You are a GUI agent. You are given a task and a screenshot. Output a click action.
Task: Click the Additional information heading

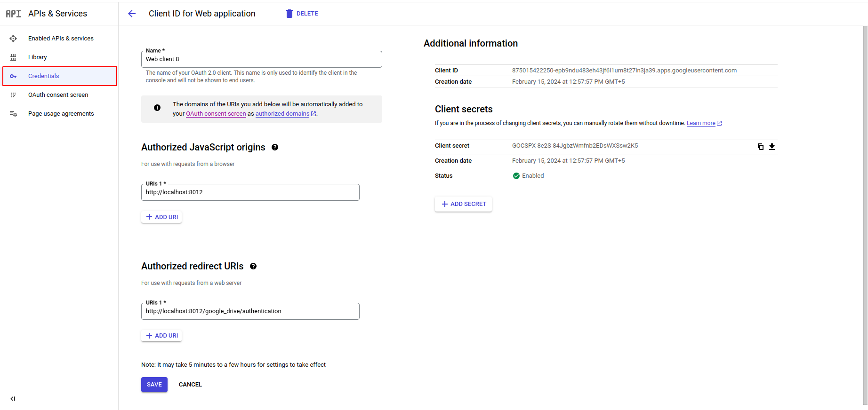tap(471, 43)
